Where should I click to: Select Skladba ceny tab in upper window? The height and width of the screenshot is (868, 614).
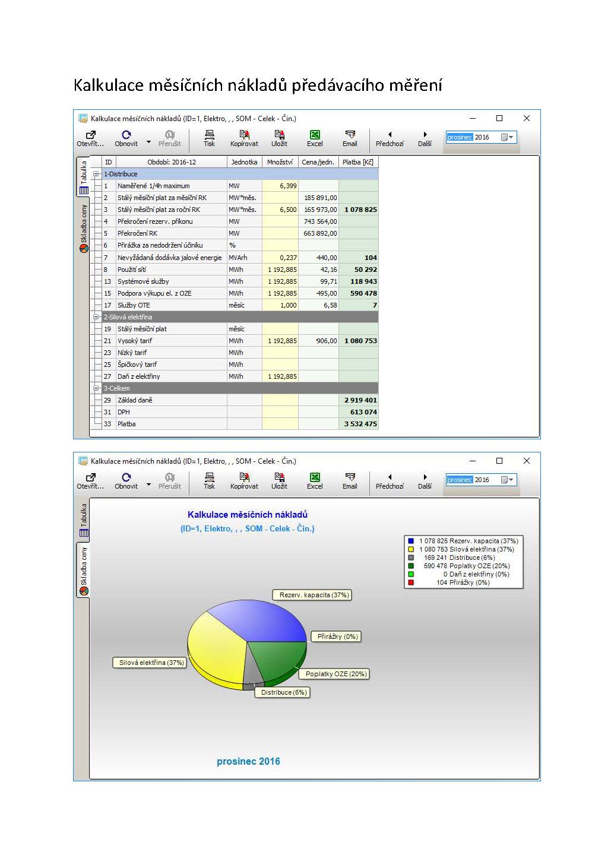coord(83,229)
